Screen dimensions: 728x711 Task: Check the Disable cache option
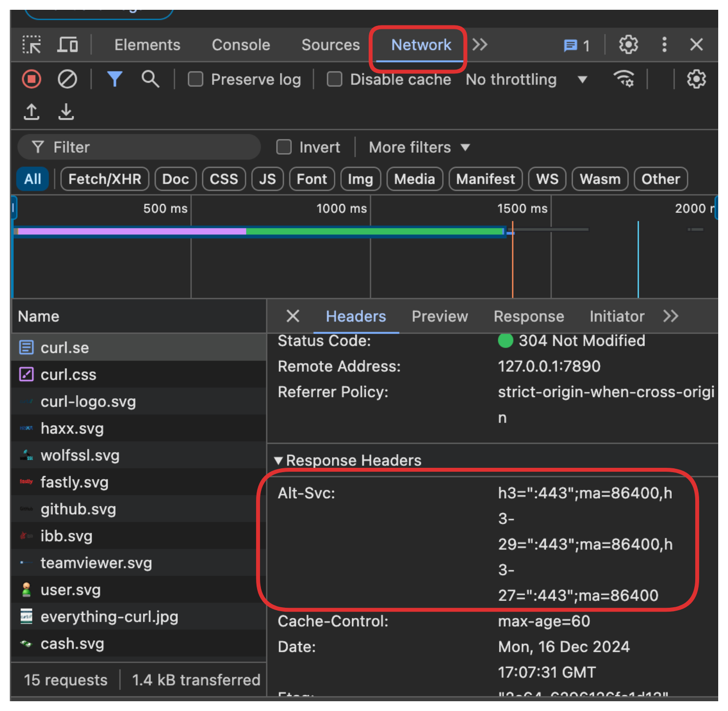pyautogui.click(x=335, y=79)
